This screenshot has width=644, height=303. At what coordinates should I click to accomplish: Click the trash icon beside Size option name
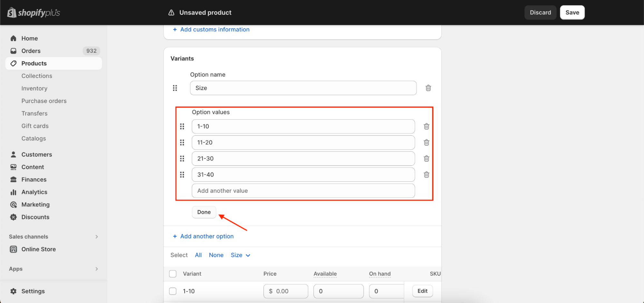(x=428, y=88)
